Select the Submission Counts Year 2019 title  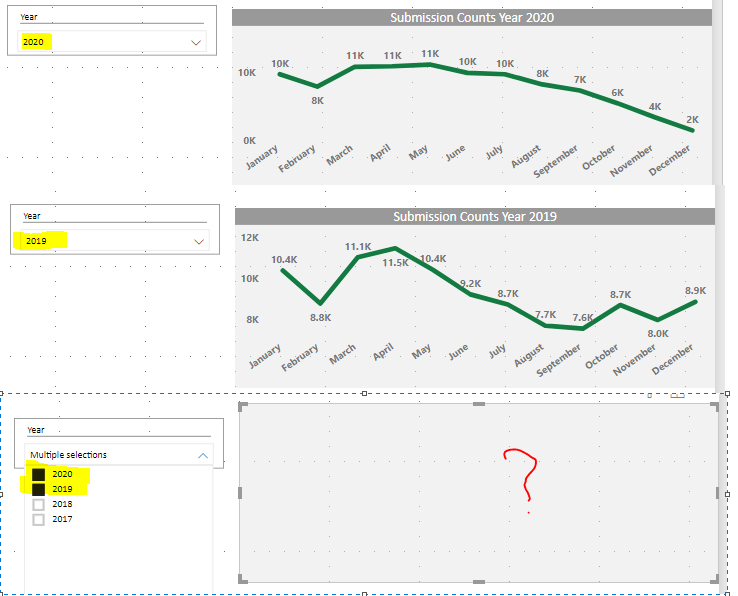point(475,217)
